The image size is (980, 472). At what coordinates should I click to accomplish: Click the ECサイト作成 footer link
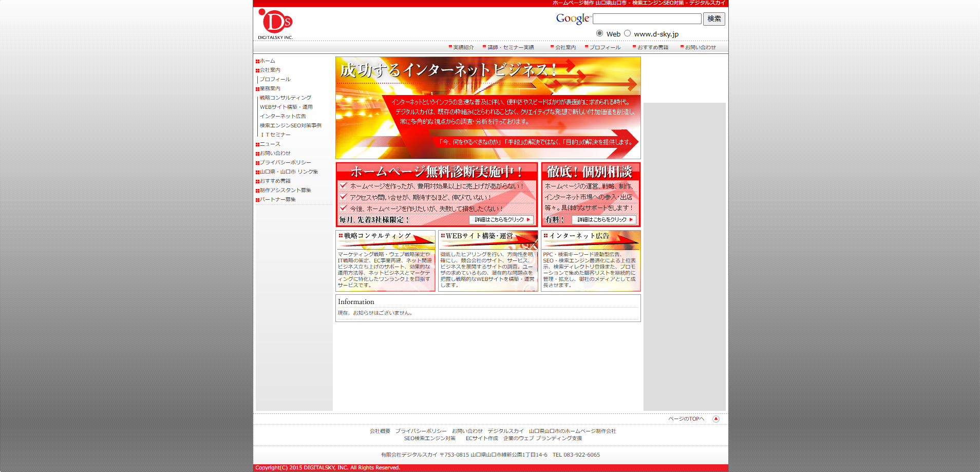[481, 439]
